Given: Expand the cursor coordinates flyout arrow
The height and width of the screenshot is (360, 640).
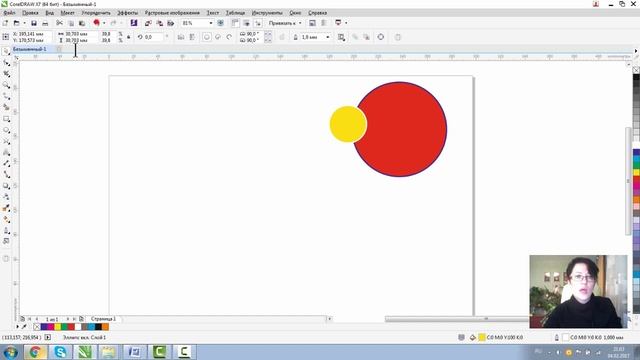Looking at the screenshot, I should point(48,338).
